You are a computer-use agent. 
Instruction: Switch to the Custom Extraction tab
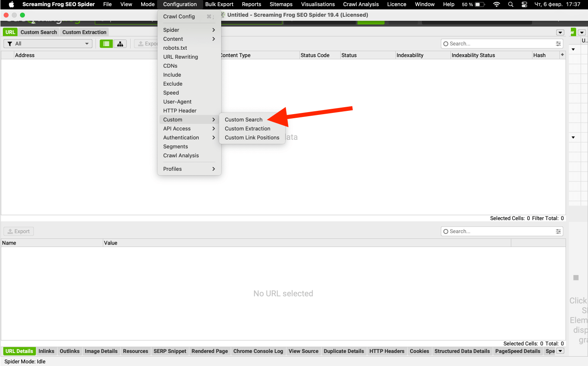pyautogui.click(x=84, y=32)
